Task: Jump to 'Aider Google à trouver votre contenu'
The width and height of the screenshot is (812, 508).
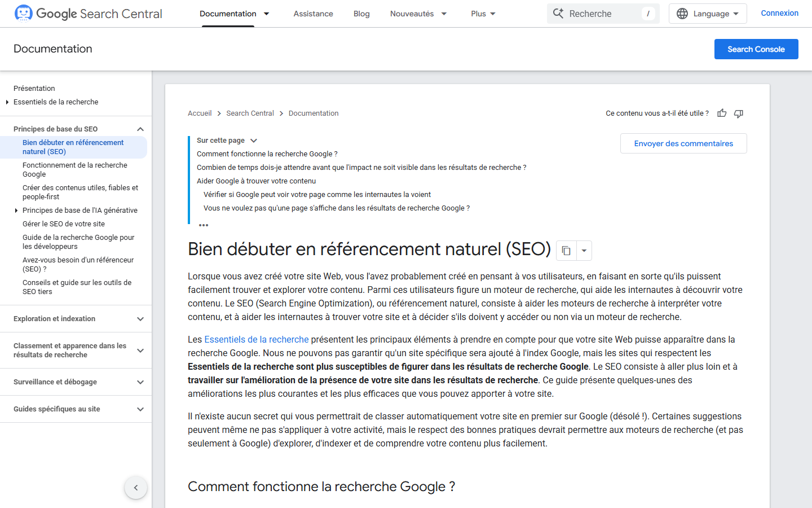Action: click(256, 181)
